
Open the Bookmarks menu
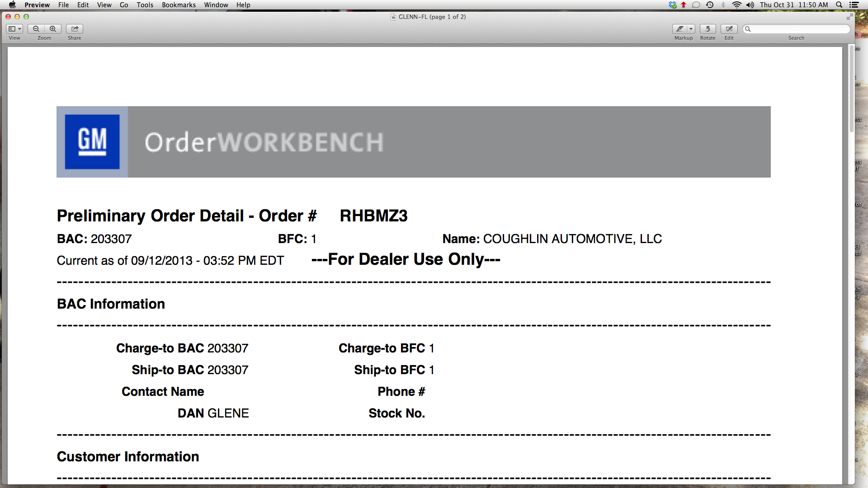tap(179, 5)
